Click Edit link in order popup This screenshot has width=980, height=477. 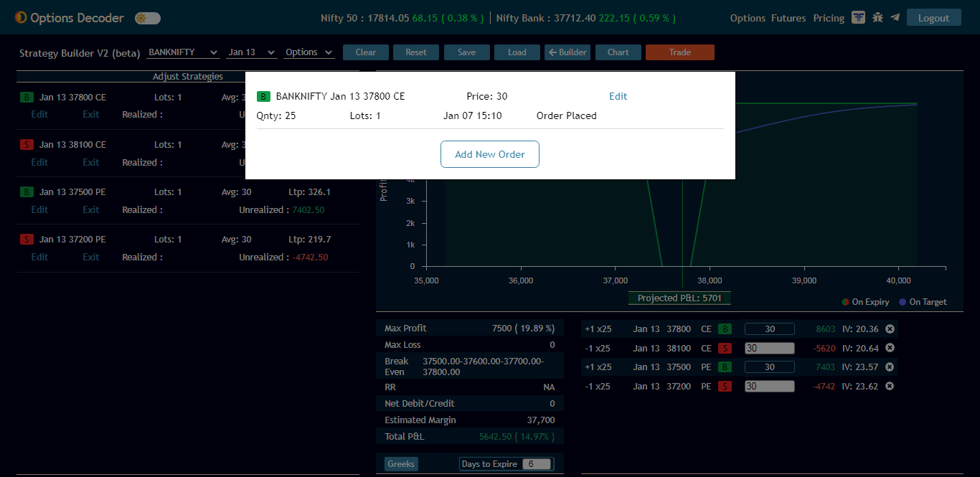[618, 96]
